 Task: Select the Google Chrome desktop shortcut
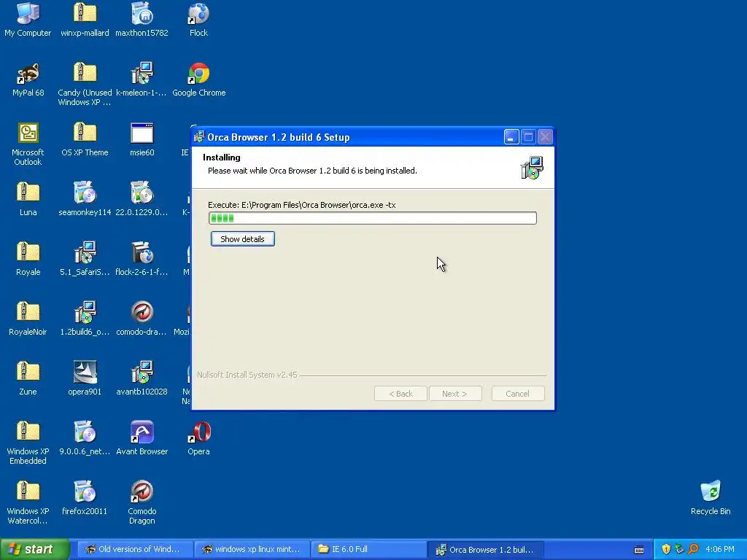click(x=198, y=74)
